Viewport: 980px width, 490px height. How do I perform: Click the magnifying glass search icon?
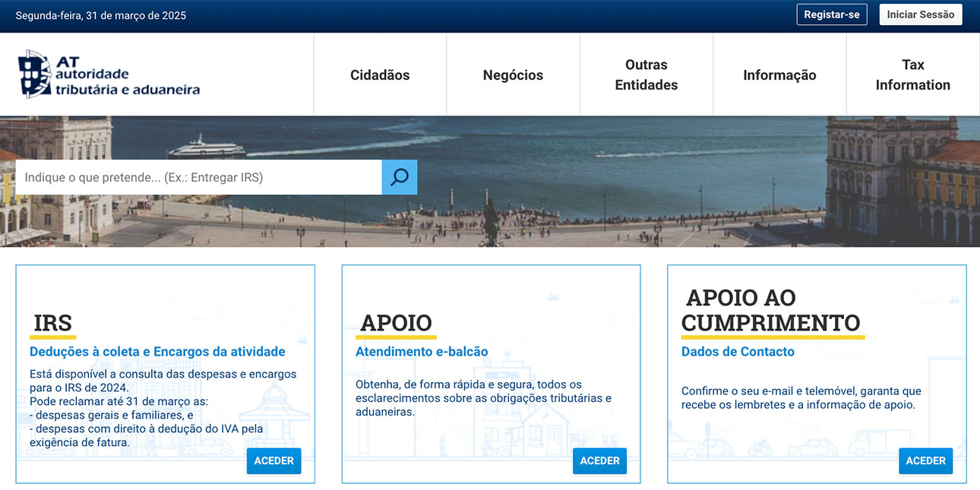coord(399,177)
